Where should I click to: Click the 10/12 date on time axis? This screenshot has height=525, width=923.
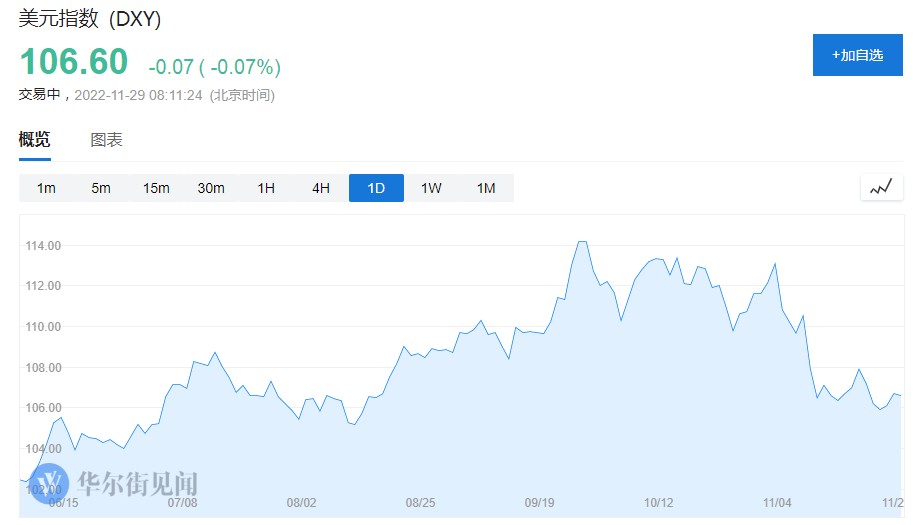point(658,503)
